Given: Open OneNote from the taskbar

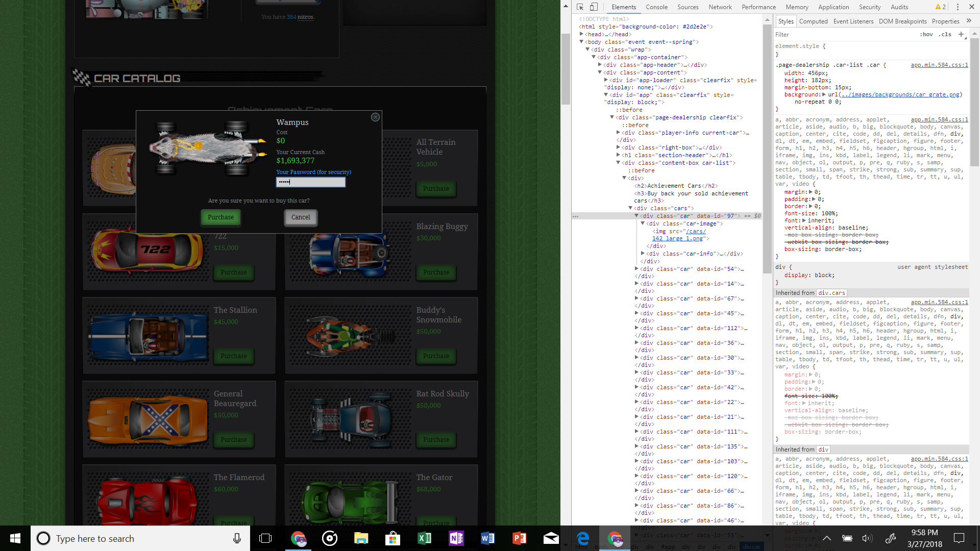Looking at the screenshot, I should coord(456,538).
